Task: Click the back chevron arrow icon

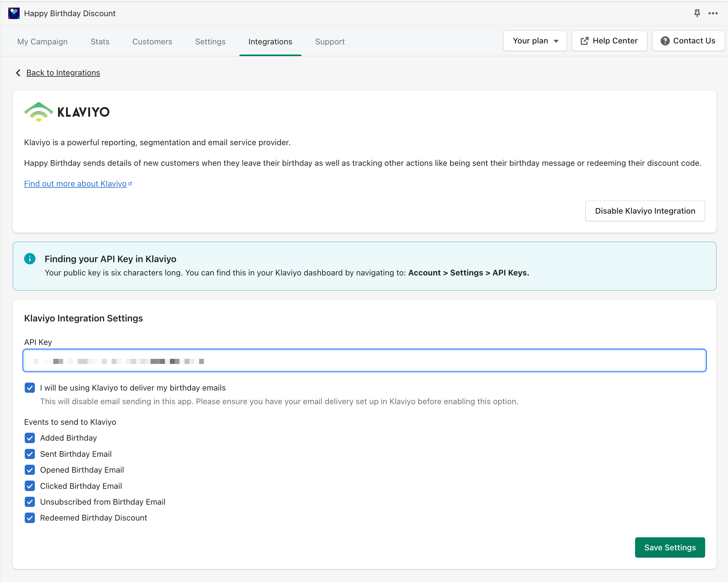Action: click(18, 73)
